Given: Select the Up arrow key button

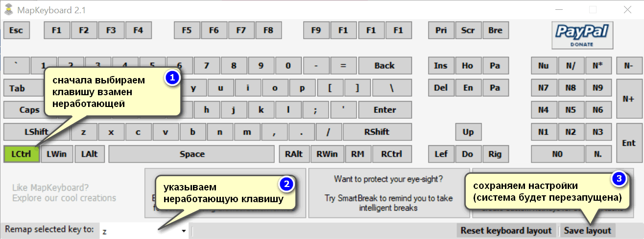Looking at the screenshot, I should tap(468, 132).
